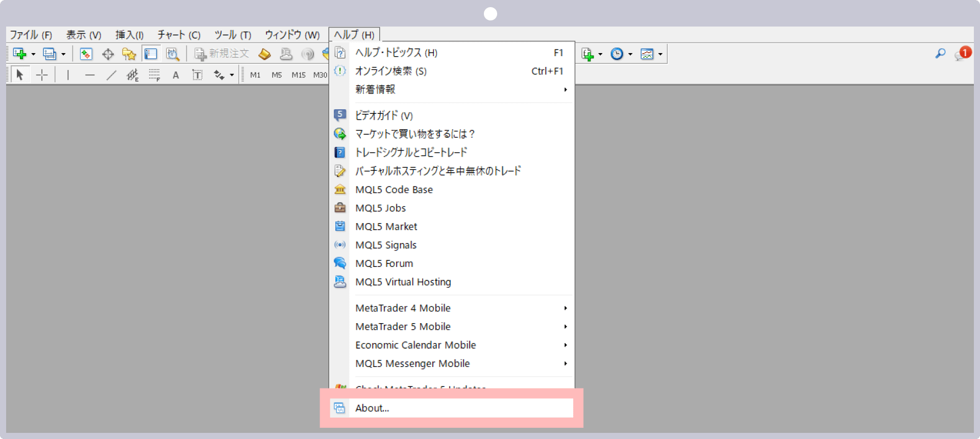Expand the clock periods dropdown arrow
The height and width of the screenshot is (439, 980).
point(630,54)
